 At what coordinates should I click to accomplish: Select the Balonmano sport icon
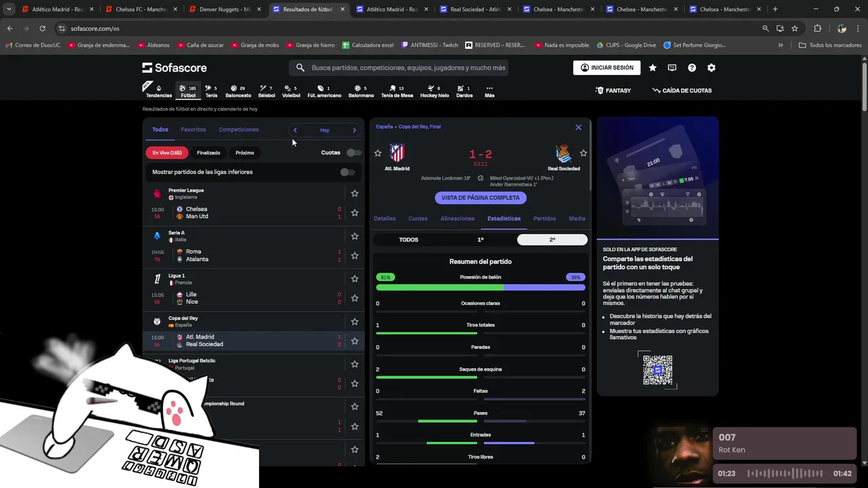click(361, 91)
